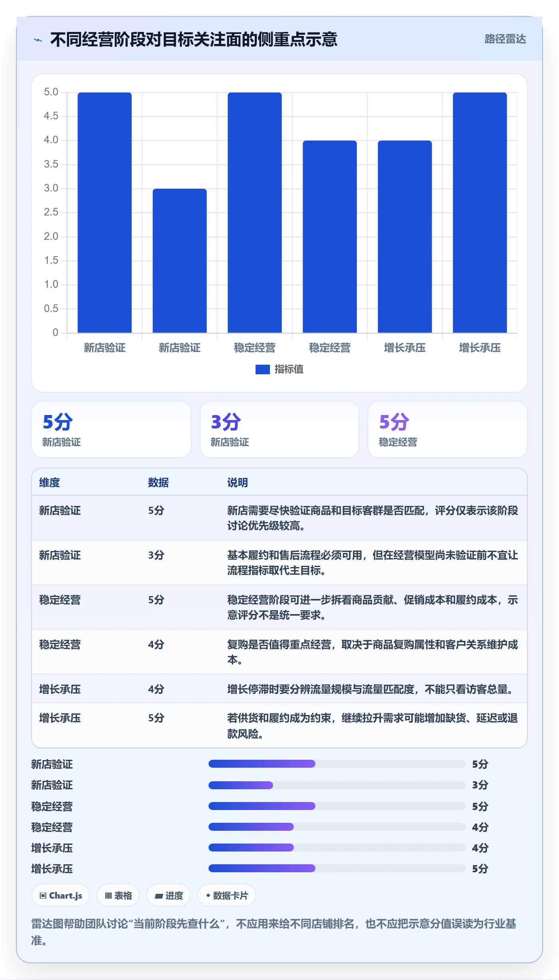The width and height of the screenshot is (559, 980).
Task: Click the cell starting 若供货和履约成为约束
Action: pyautogui.click(x=373, y=726)
